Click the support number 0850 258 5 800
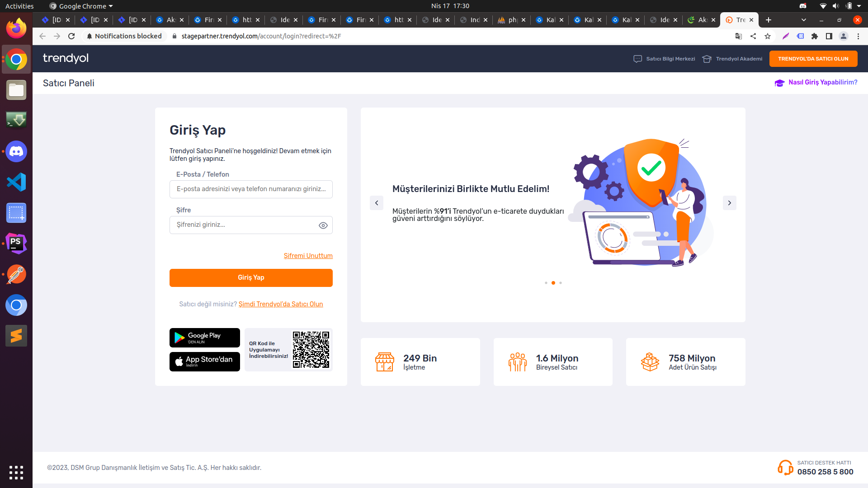The image size is (868, 488). click(826, 472)
